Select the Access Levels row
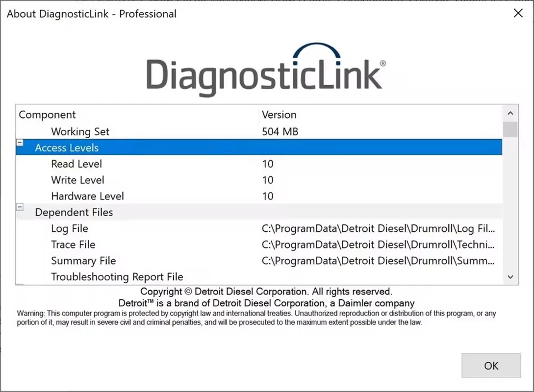The image size is (534, 392). click(x=259, y=147)
